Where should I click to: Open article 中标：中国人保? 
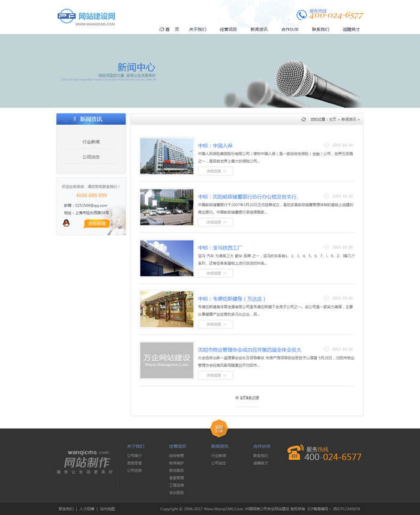(x=215, y=145)
